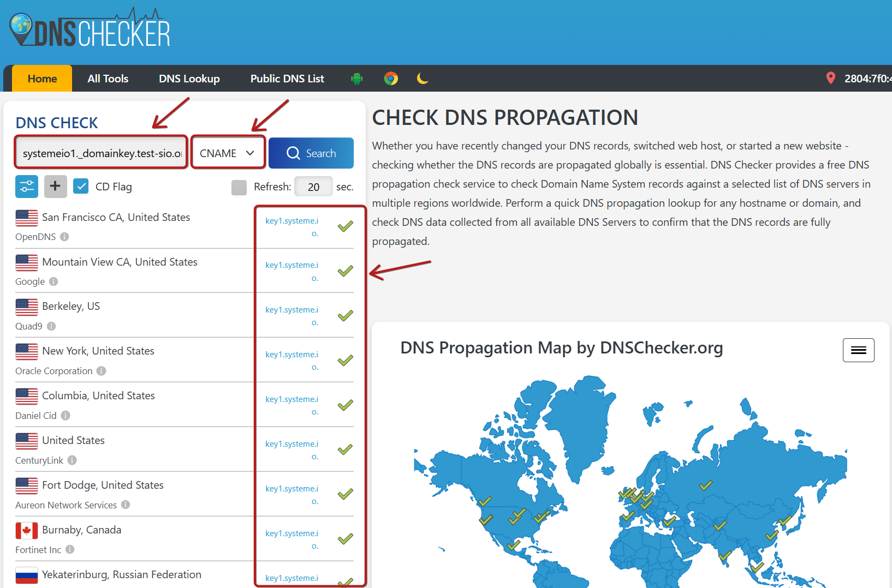The height and width of the screenshot is (588, 892).
Task: Open New York key1.systeme.io result link
Action: coord(292,361)
